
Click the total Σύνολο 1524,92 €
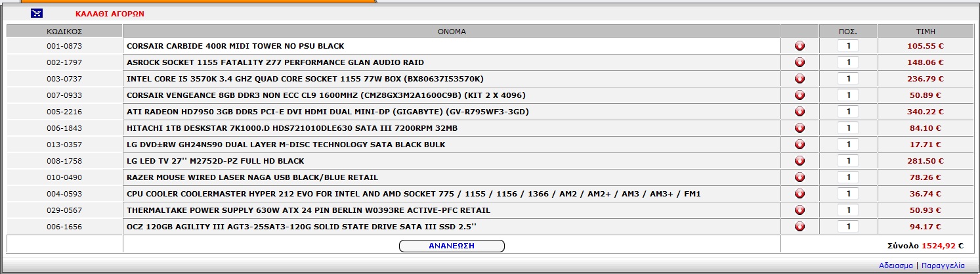[925, 246]
